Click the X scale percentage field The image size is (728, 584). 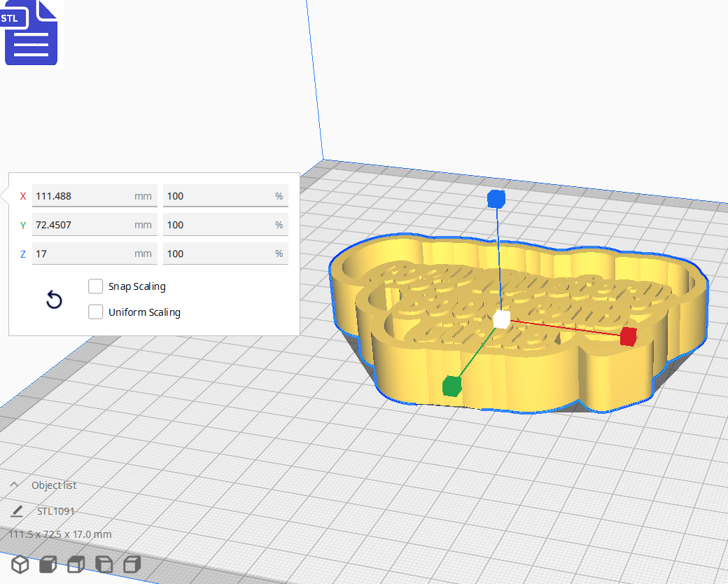click(x=218, y=196)
